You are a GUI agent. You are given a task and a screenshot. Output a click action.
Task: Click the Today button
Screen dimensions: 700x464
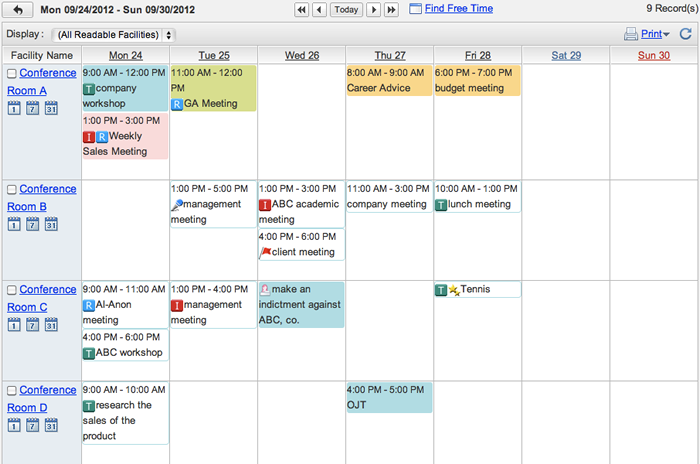346,9
